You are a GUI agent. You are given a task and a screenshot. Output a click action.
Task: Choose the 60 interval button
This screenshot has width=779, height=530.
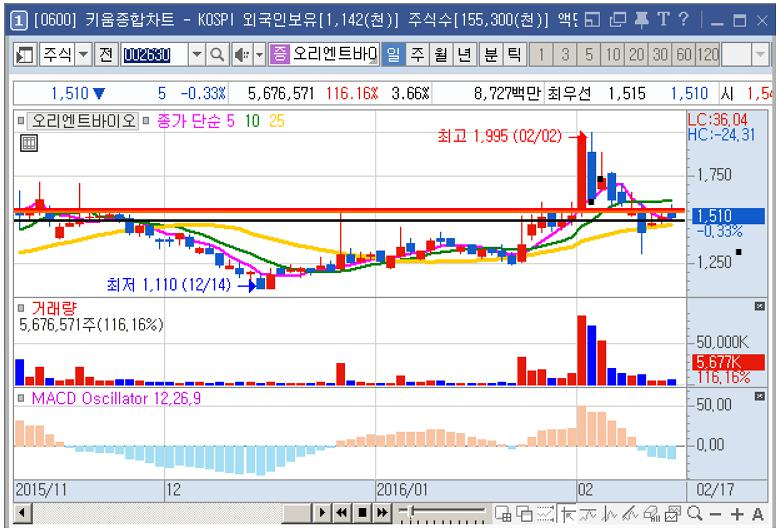pyautogui.click(x=684, y=54)
